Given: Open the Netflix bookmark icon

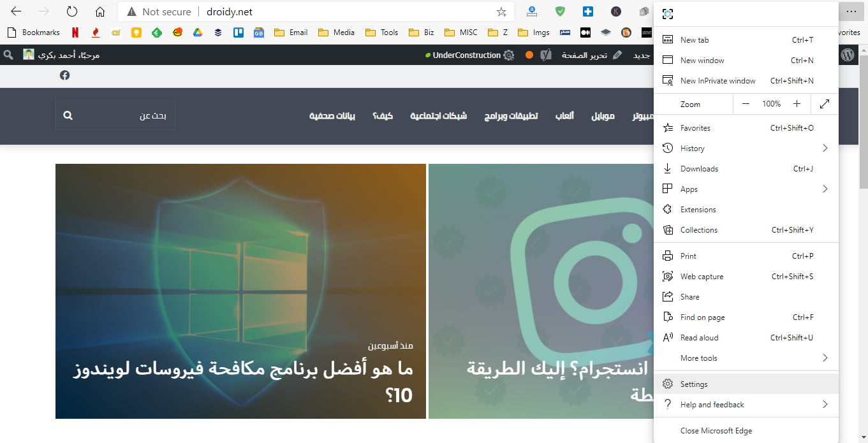Looking at the screenshot, I should pyautogui.click(x=75, y=33).
